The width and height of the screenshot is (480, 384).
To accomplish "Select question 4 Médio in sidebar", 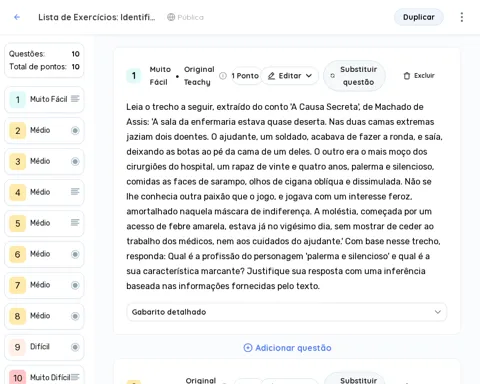I will pyautogui.click(x=44, y=192).
